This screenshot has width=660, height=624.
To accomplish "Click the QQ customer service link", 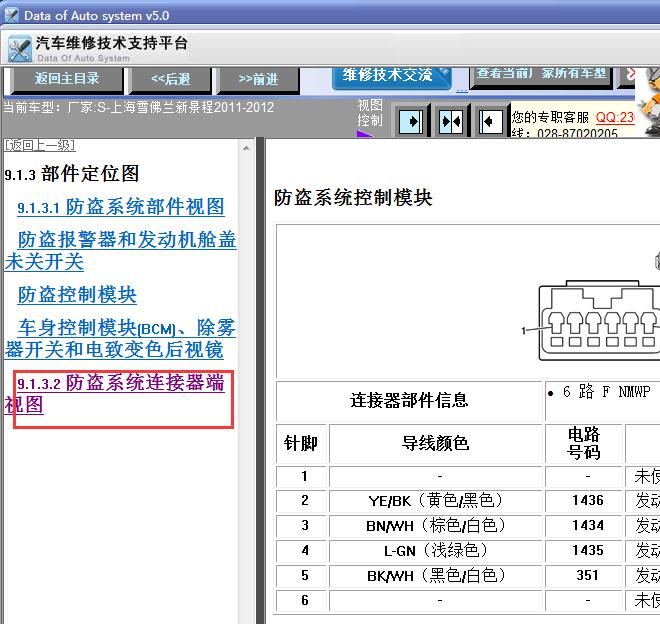I will (x=615, y=117).
